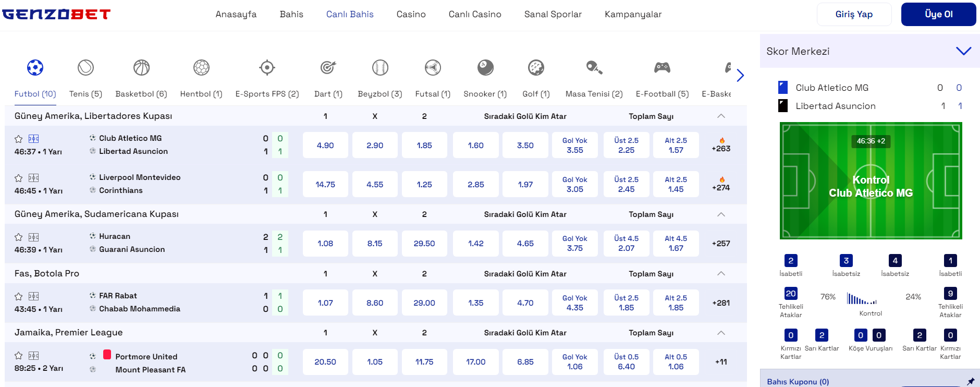Viewport: 980px width, 387px height.
Task: Collapse the Skor Merkezi panel
Action: [963, 51]
